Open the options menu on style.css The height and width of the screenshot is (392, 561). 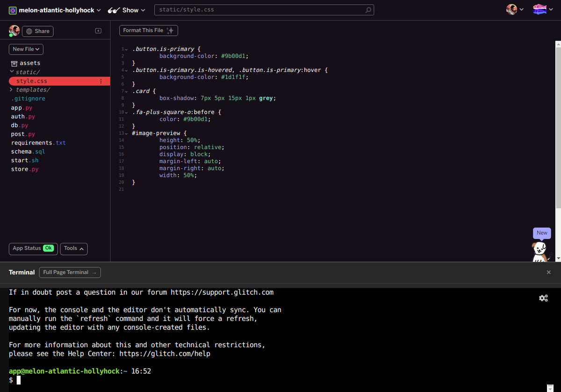101,81
